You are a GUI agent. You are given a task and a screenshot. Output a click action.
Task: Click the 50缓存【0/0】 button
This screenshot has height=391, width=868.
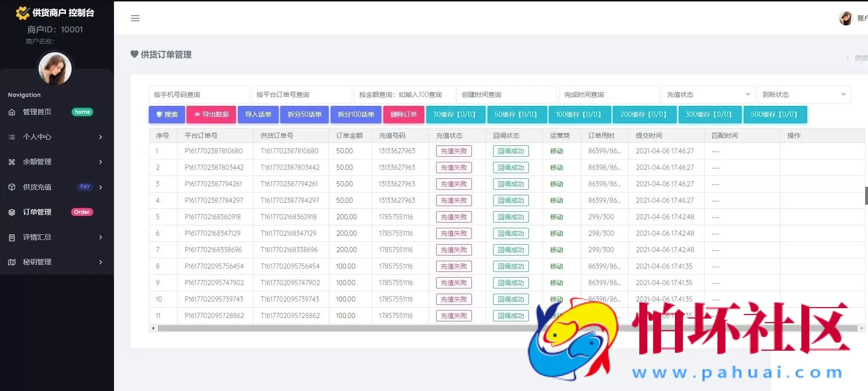point(517,114)
